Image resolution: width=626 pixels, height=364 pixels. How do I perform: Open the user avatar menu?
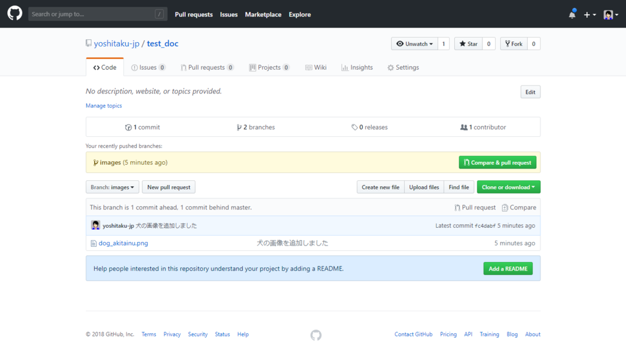611,15
